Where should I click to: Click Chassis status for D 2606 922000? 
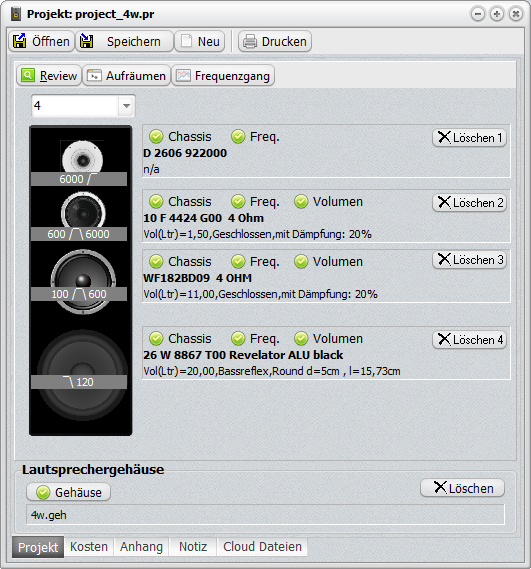click(x=180, y=137)
